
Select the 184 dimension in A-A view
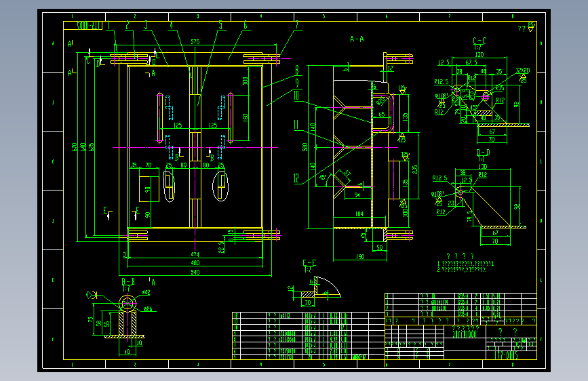coord(359,214)
